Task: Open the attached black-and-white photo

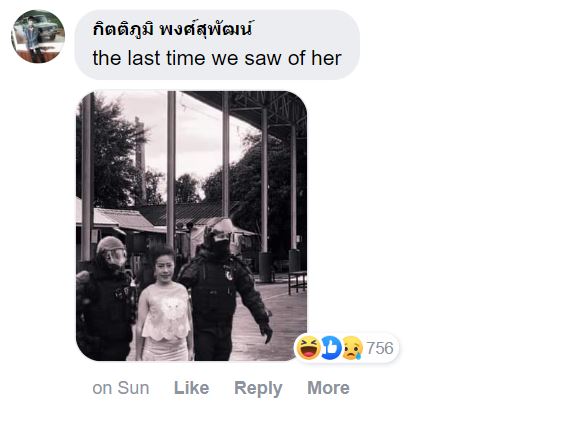Action: pyautogui.click(x=192, y=226)
